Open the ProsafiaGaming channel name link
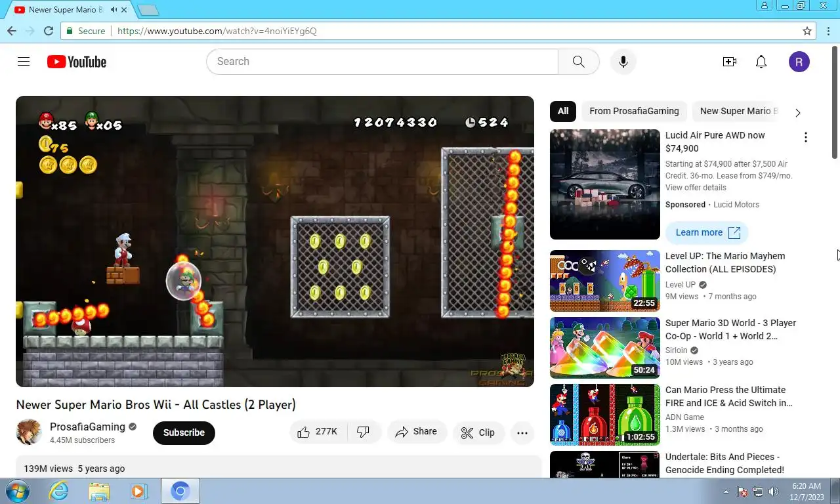This screenshot has height=504, width=840. click(88, 427)
